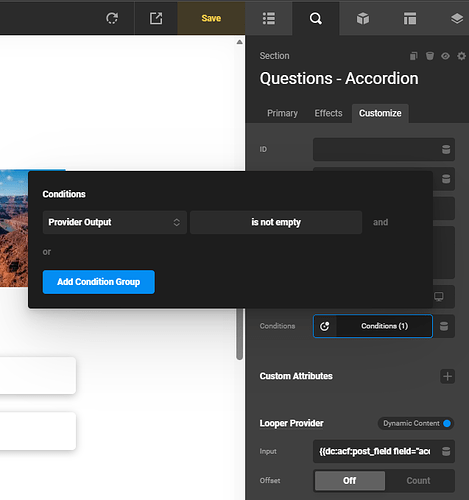The height and width of the screenshot is (500, 469).
Task: Open the Templates layout icon
Action: (410, 18)
